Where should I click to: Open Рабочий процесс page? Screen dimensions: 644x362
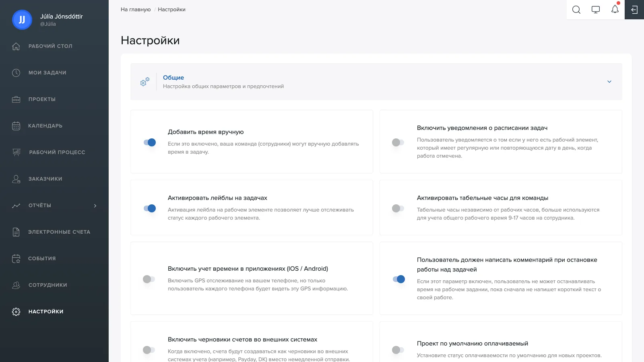tap(57, 152)
